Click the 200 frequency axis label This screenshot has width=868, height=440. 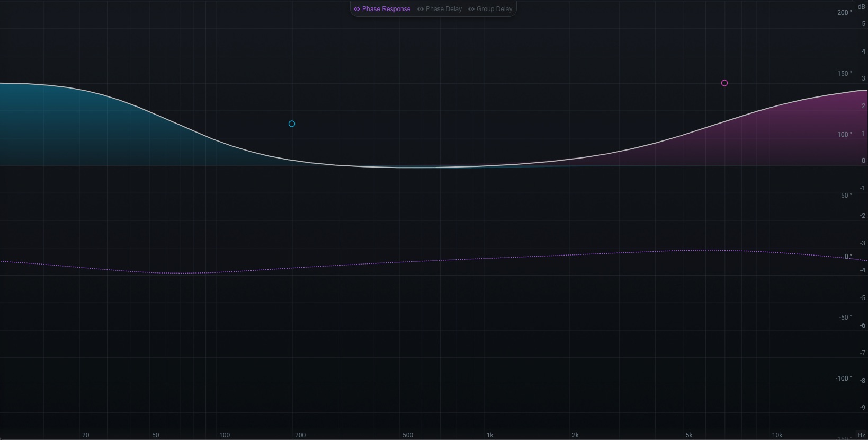coord(300,435)
